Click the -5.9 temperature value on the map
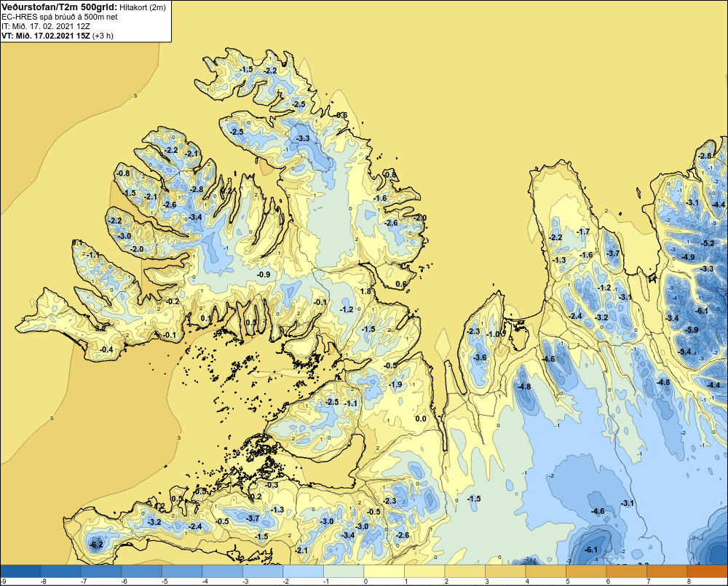The width and height of the screenshot is (728, 586). [692, 330]
